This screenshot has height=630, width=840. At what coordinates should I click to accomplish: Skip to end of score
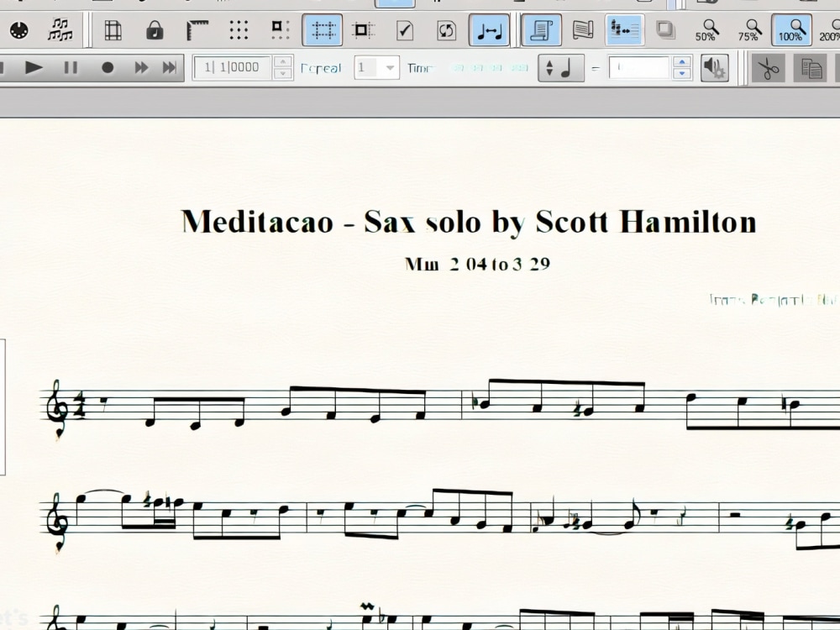tap(170, 67)
